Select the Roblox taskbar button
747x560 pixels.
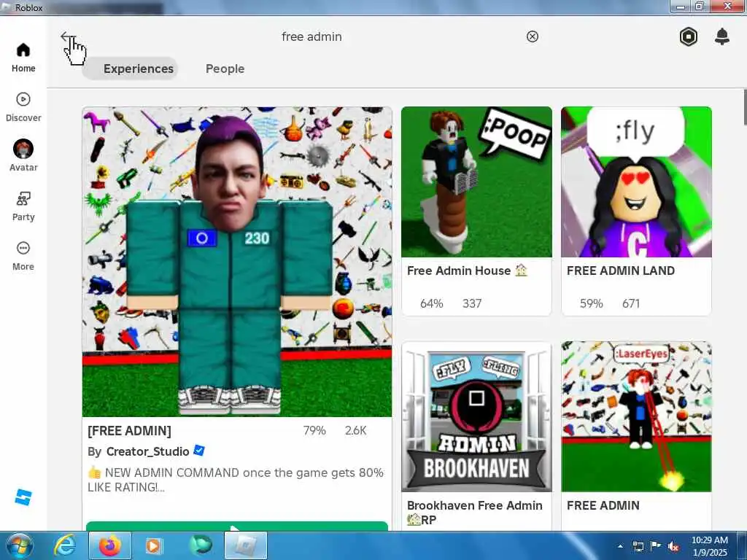click(246, 545)
